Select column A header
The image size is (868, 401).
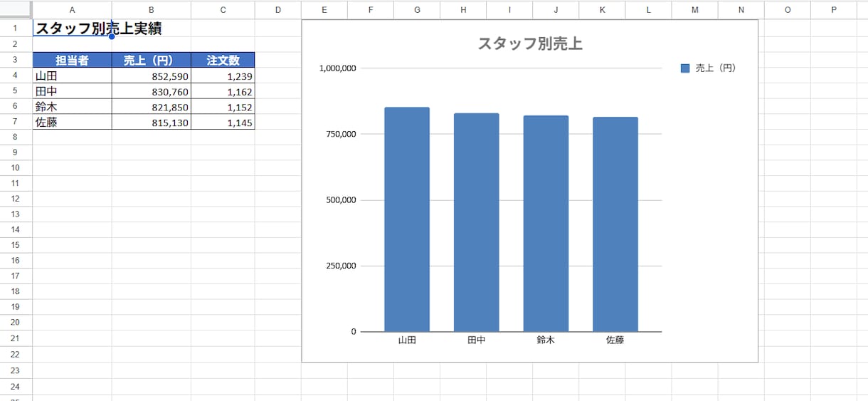(x=72, y=10)
